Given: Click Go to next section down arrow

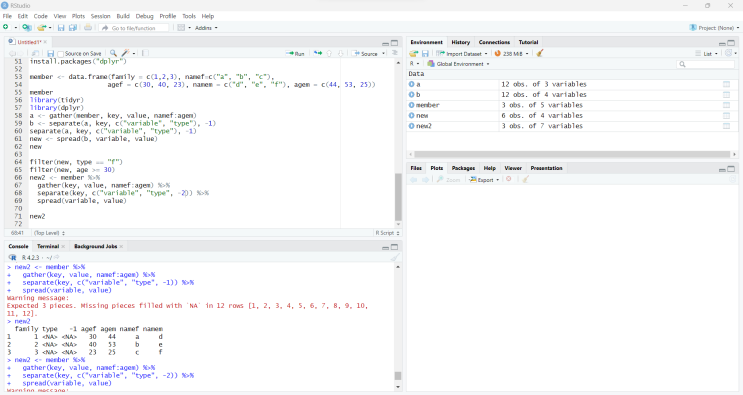Looking at the screenshot, I should point(340,53).
